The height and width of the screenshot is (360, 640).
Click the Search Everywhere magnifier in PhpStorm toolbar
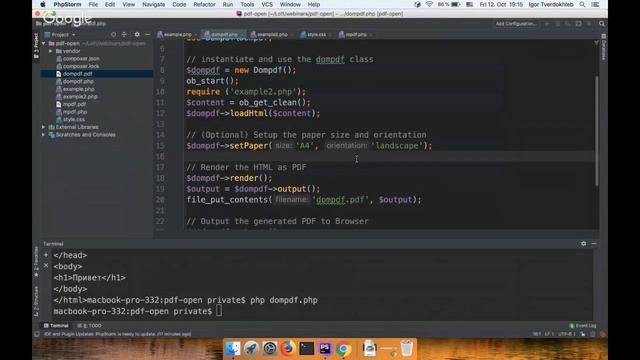[x=602, y=24]
